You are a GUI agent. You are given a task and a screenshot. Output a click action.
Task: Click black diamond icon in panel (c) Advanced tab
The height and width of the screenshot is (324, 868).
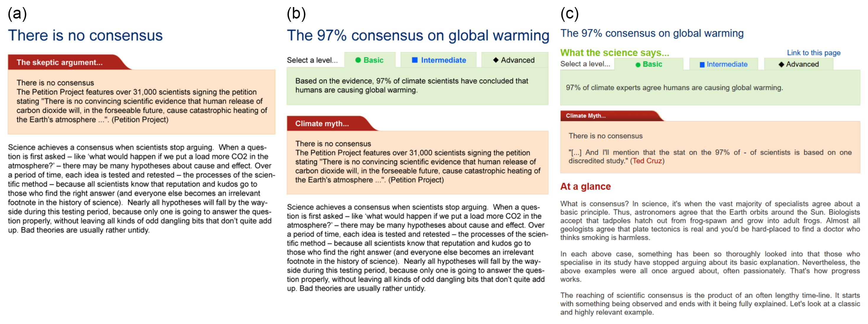pyautogui.click(x=781, y=64)
